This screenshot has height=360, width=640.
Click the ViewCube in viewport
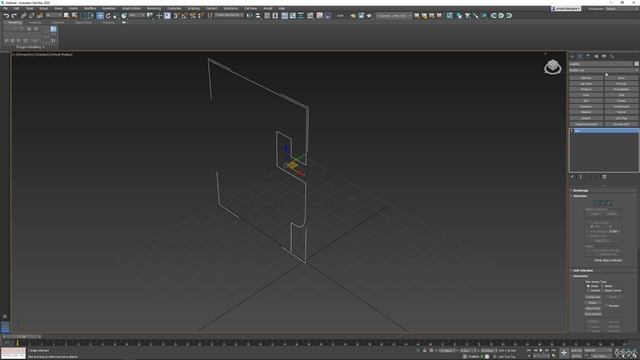pos(553,67)
